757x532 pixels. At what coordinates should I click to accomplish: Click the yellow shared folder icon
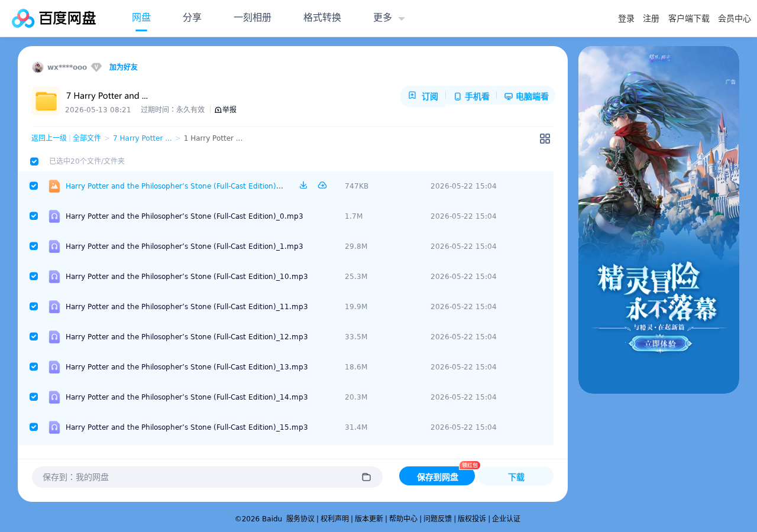pos(46,101)
